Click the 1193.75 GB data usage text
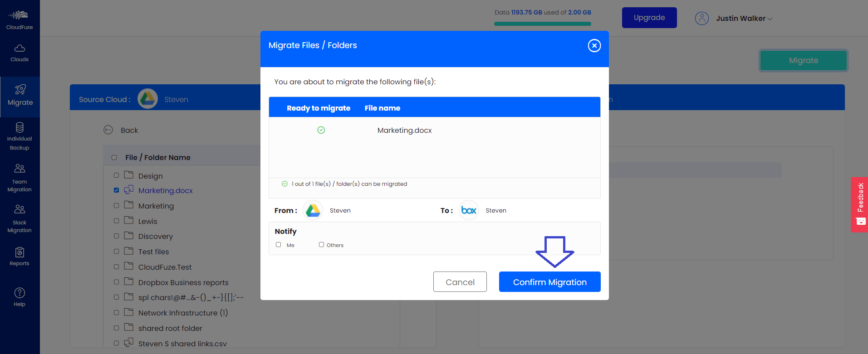 tap(526, 12)
